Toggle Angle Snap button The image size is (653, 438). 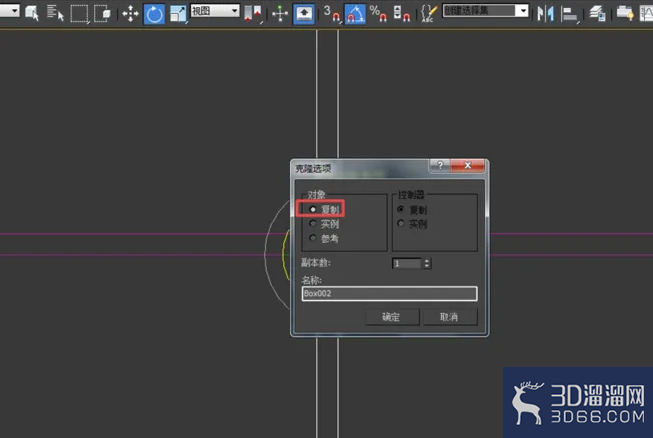[355, 14]
